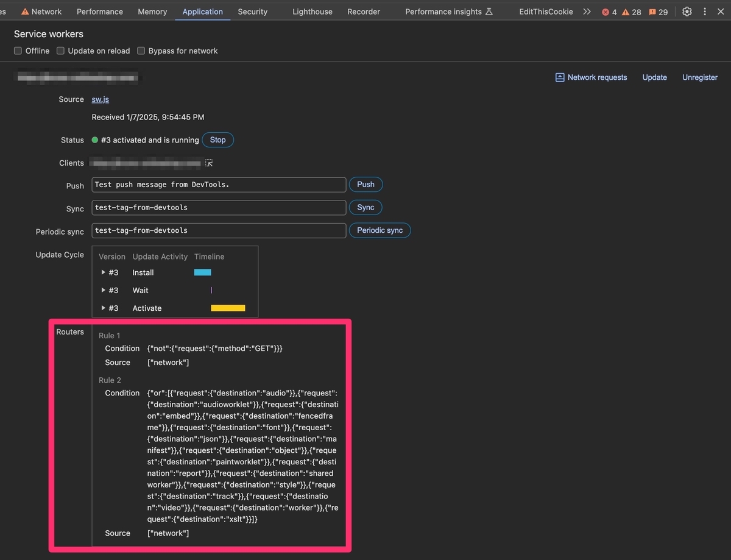Viewport: 731px width, 560px height.
Task: Click the Performance insights flask icon
Action: (489, 12)
